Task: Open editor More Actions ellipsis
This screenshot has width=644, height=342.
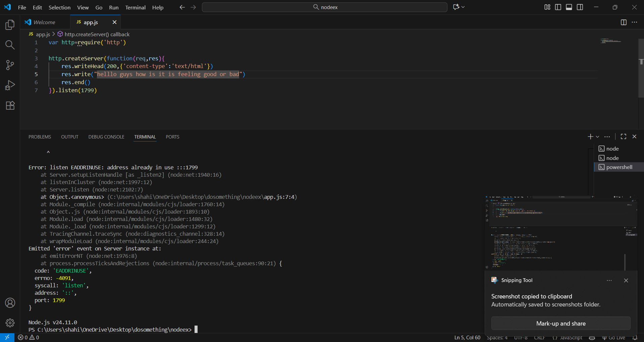Action: coord(634,22)
